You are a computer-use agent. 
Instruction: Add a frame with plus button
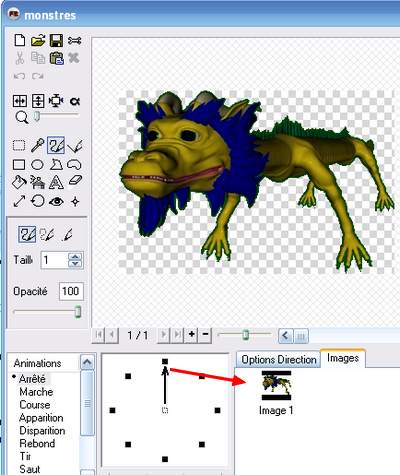pyautogui.click(x=191, y=334)
